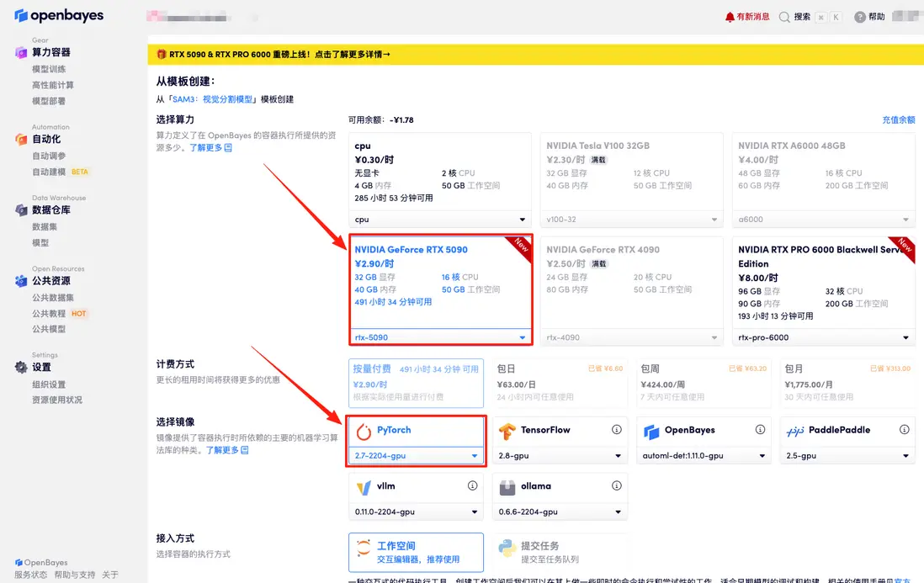The image size is (924, 583).
Task: Choose 按量付费 billing option
Action: click(x=416, y=383)
